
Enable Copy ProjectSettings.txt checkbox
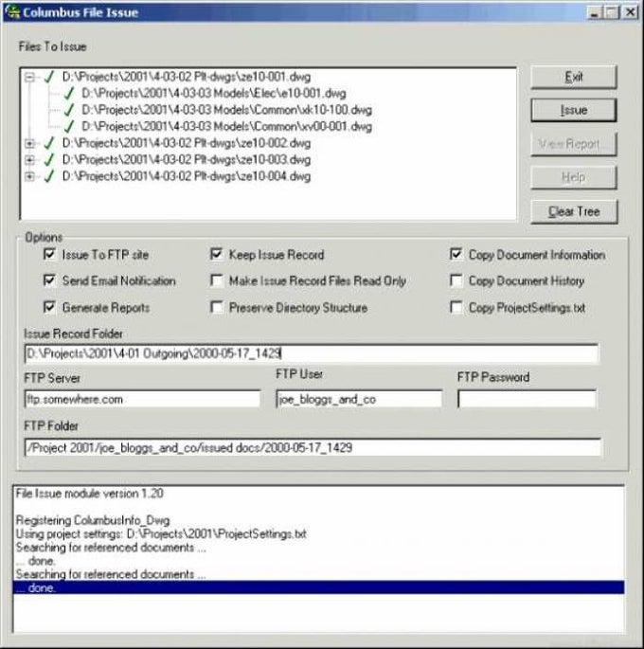(456, 307)
